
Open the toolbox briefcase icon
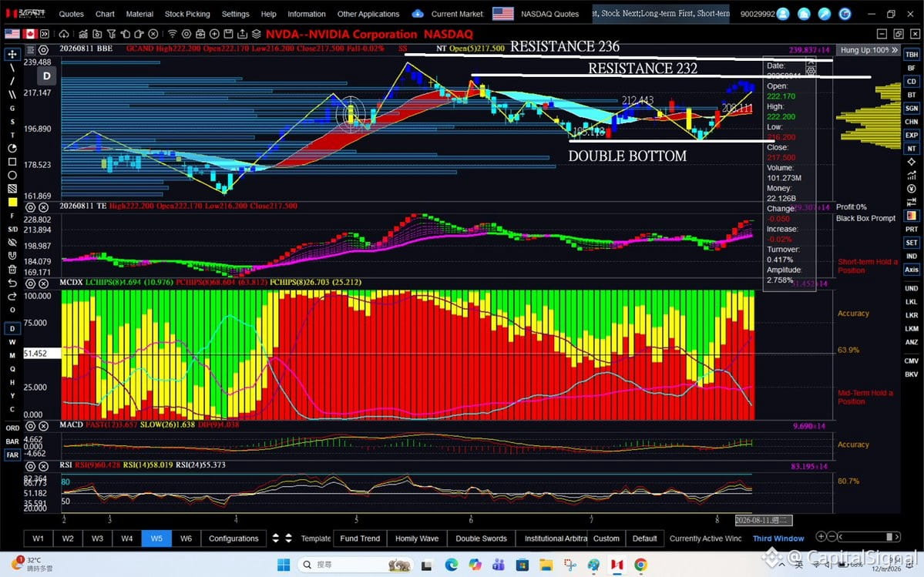pyautogui.click(x=200, y=34)
